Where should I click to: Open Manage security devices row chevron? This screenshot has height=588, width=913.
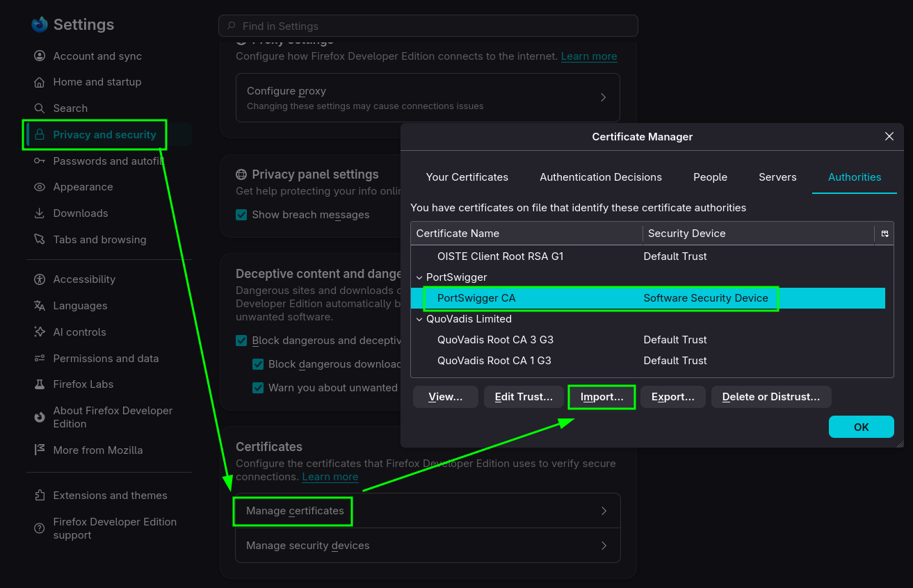(x=604, y=546)
